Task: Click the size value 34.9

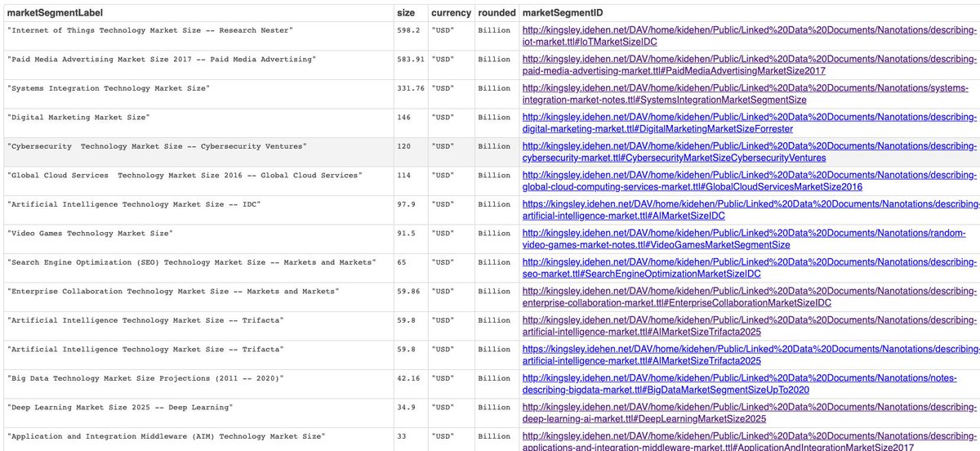Action: (406, 407)
